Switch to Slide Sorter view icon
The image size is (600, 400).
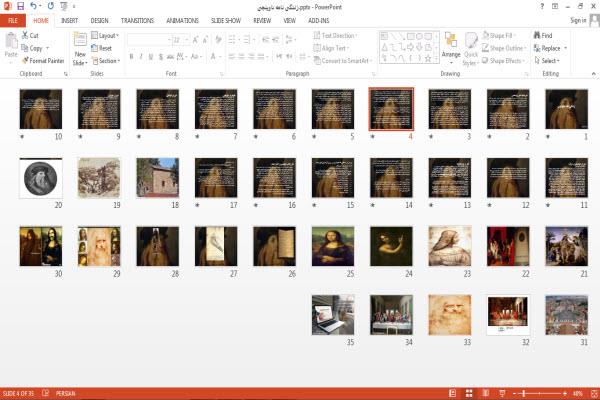coord(469,393)
